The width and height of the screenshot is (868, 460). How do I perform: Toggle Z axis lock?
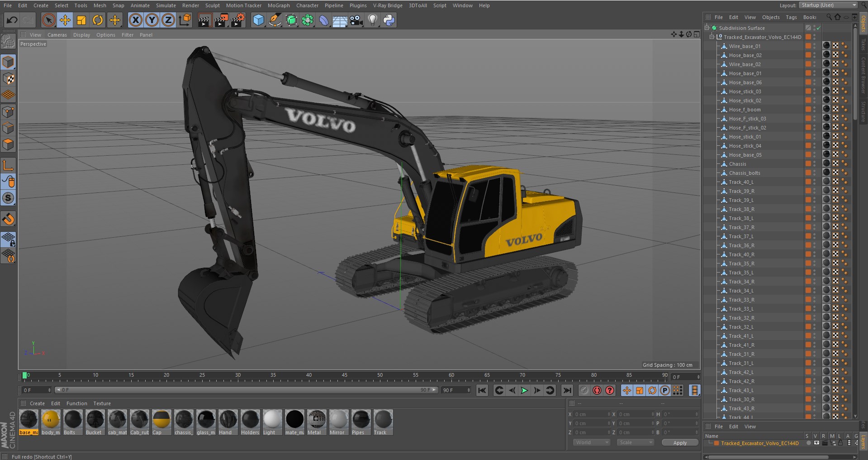168,20
